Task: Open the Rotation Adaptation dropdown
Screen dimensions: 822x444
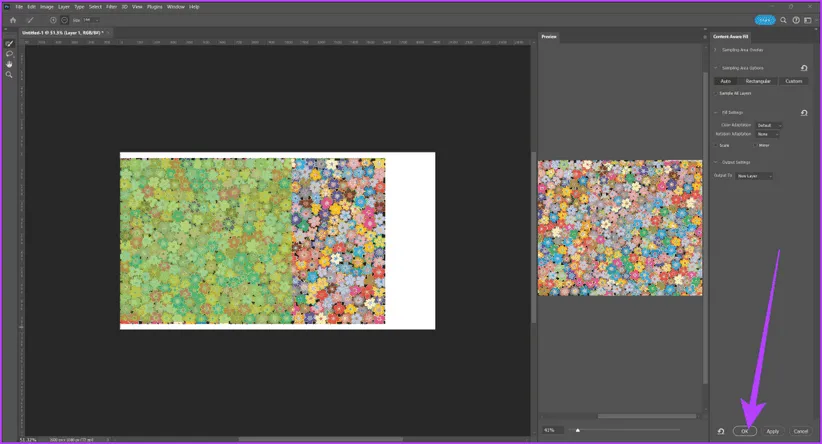Action: 768,134
